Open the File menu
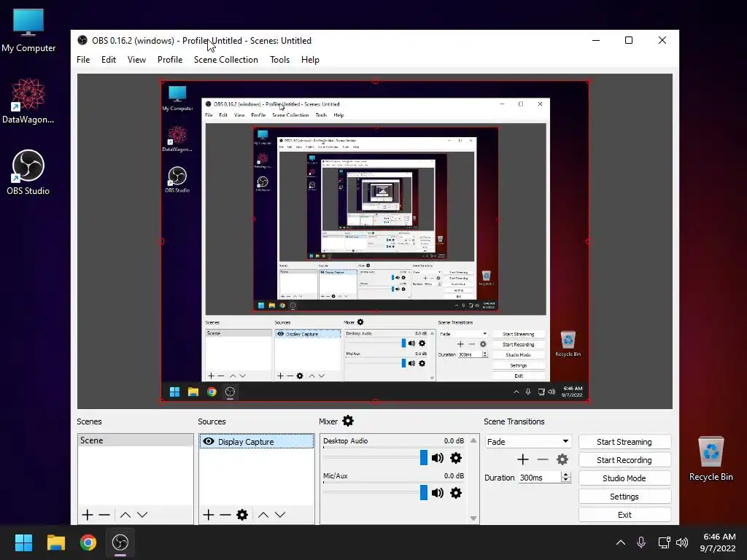 point(83,60)
